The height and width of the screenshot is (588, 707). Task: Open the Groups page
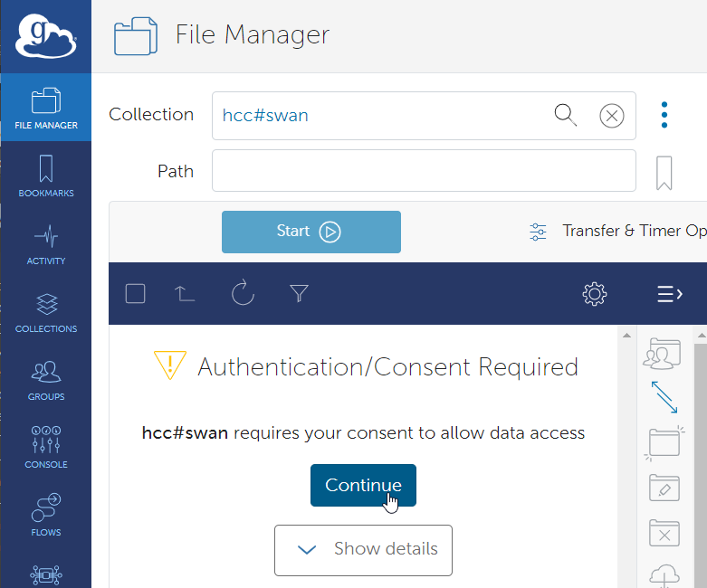point(45,380)
